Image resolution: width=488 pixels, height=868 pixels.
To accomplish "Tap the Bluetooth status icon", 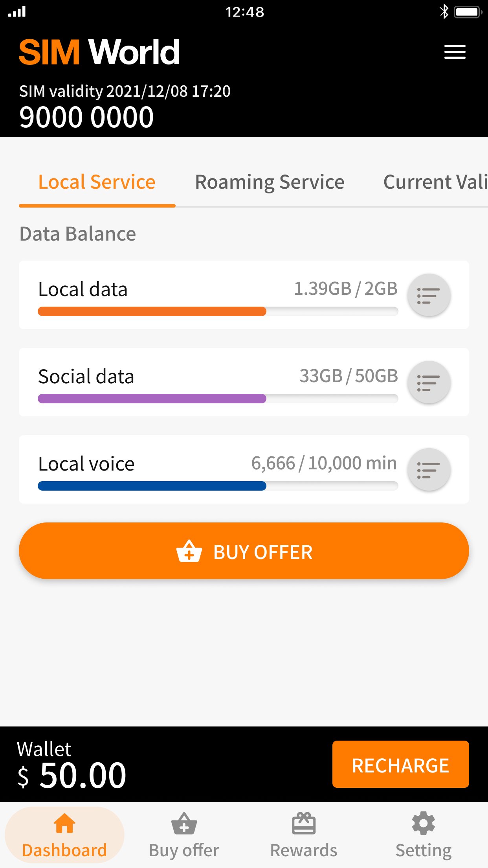I will (x=444, y=12).
